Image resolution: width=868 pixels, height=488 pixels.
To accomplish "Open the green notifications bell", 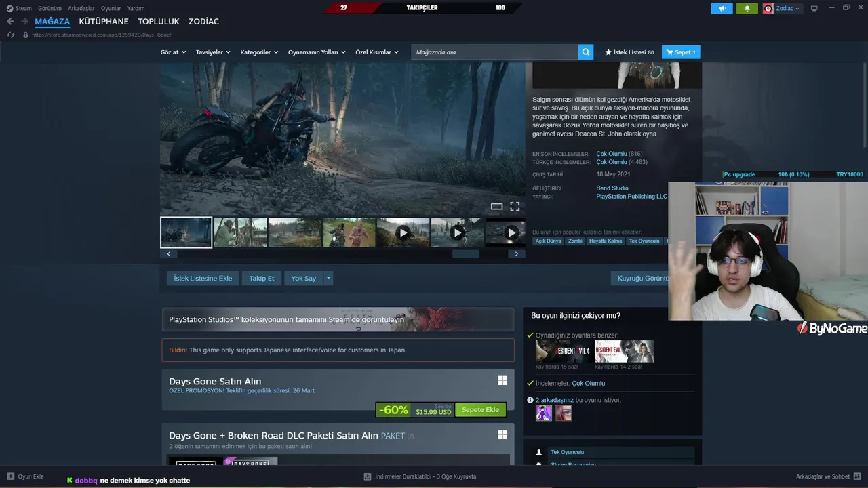I will click(x=747, y=8).
